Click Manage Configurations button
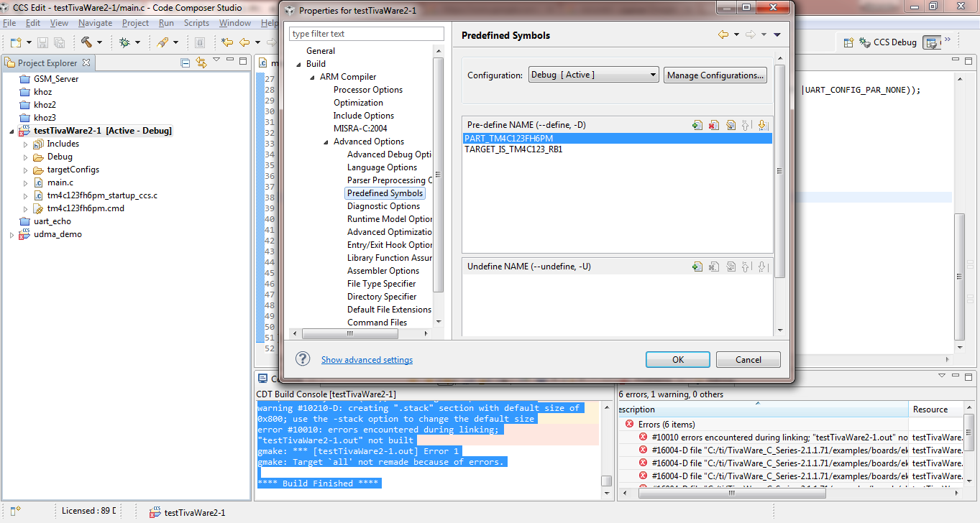The image size is (980, 523). [x=715, y=75]
